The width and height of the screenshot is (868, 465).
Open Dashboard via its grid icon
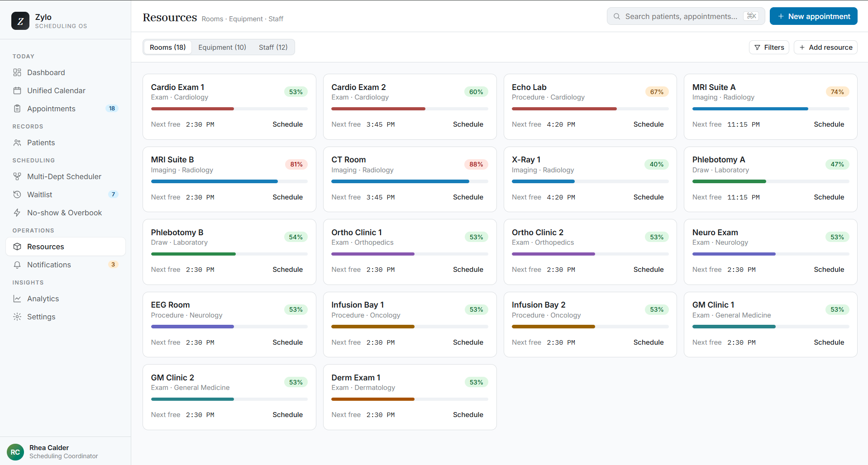click(17, 72)
